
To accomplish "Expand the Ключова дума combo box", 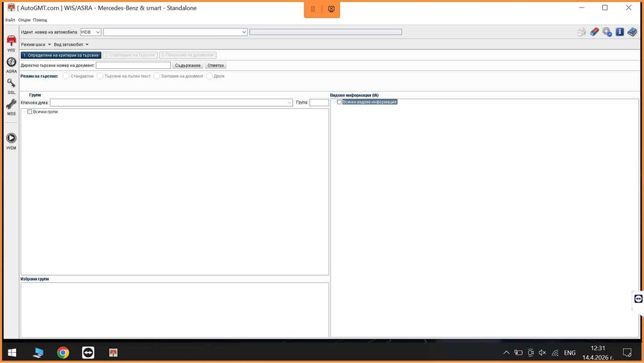I will [x=171, y=103].
